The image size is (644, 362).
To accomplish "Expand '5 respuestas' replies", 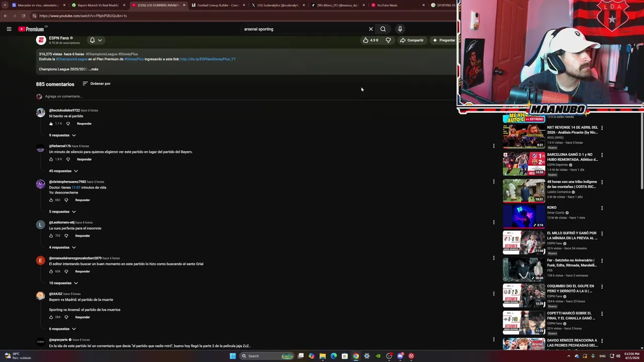I will [62, 212].
